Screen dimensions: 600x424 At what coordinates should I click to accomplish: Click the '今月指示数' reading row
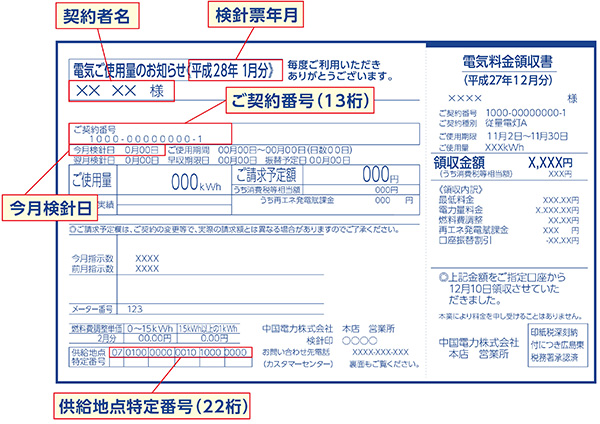115,258
